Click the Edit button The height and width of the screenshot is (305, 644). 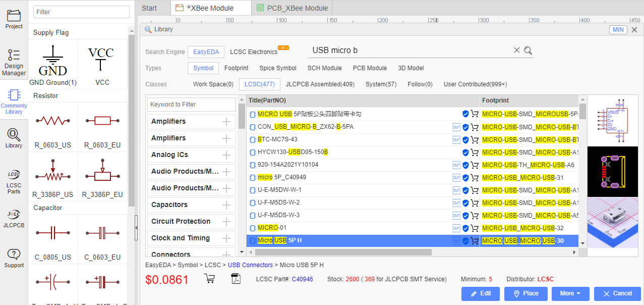coord(481,293)
